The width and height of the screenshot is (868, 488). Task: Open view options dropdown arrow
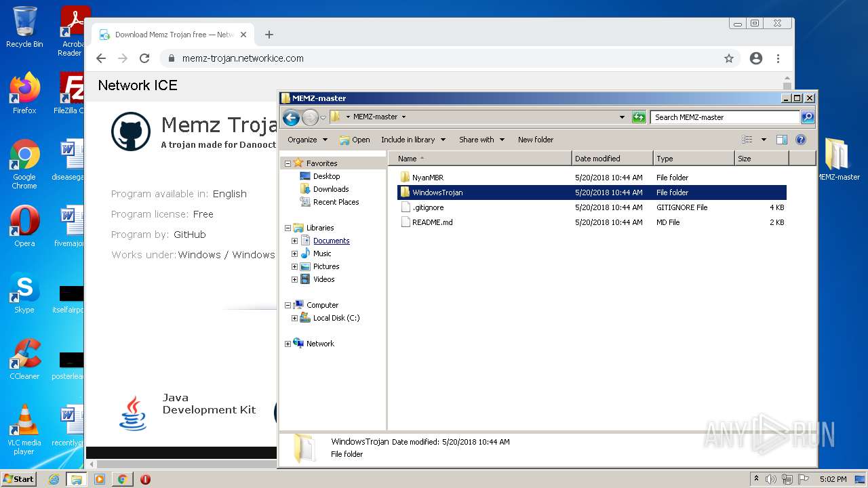(x=764, y=140)
